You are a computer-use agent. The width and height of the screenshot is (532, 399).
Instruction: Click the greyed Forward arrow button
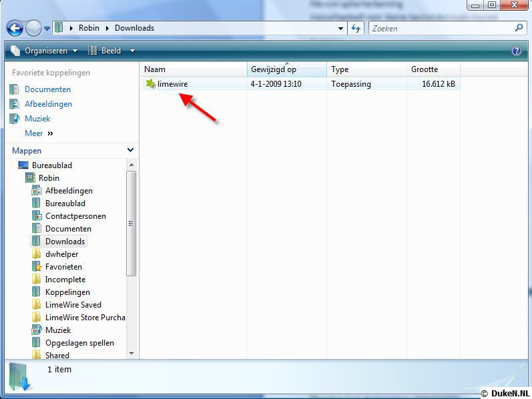(33, 29)
